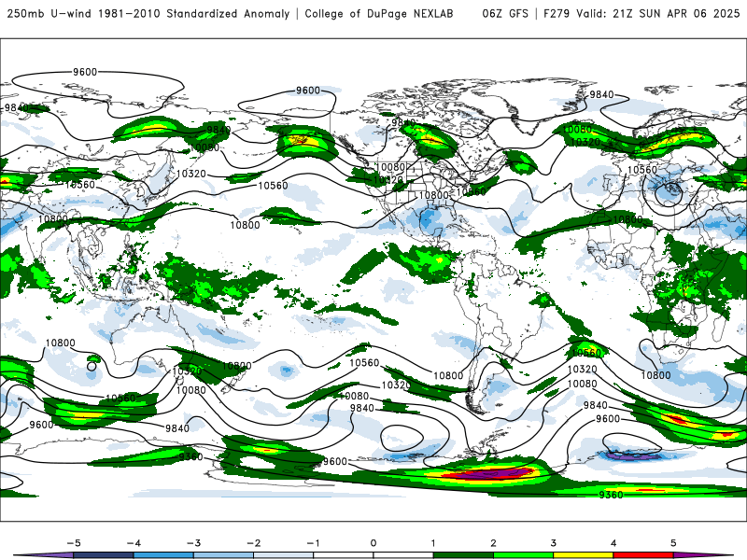Click the '4' colorbar tick label
The height and width of the screenshot is (560, 747).
click(613, 543)
